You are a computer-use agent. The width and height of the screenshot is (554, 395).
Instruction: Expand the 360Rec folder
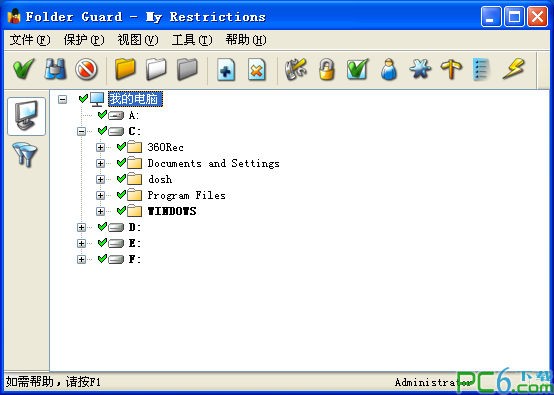[100, 147]
